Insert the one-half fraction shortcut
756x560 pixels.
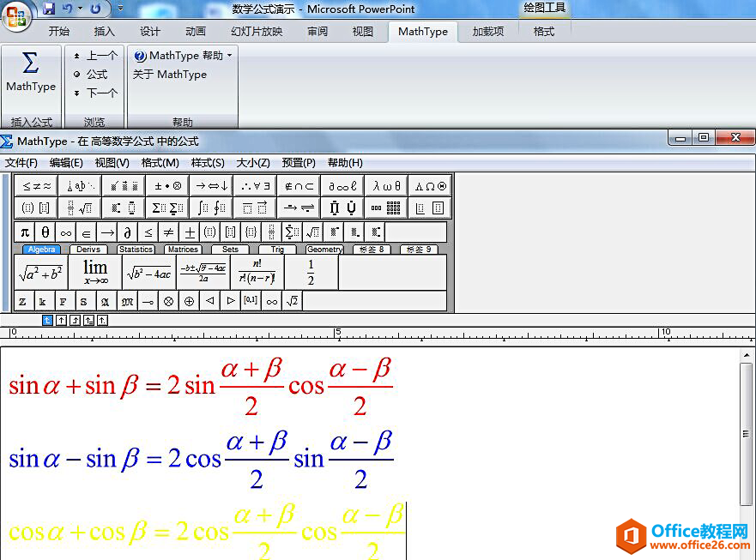[309, 273]
